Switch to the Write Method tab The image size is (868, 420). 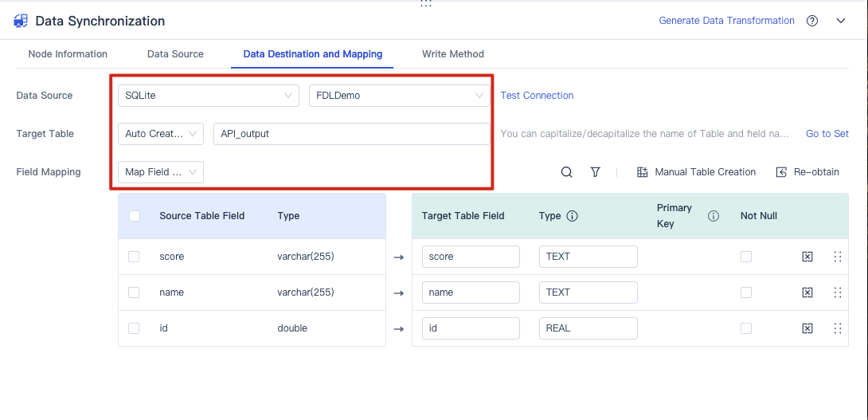pos(453,54)
